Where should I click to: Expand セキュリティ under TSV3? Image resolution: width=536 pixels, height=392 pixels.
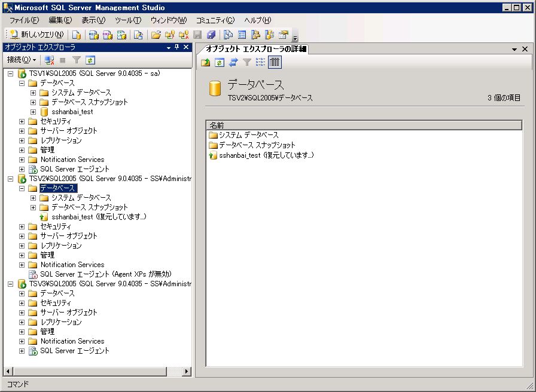(x=22, y=303)
